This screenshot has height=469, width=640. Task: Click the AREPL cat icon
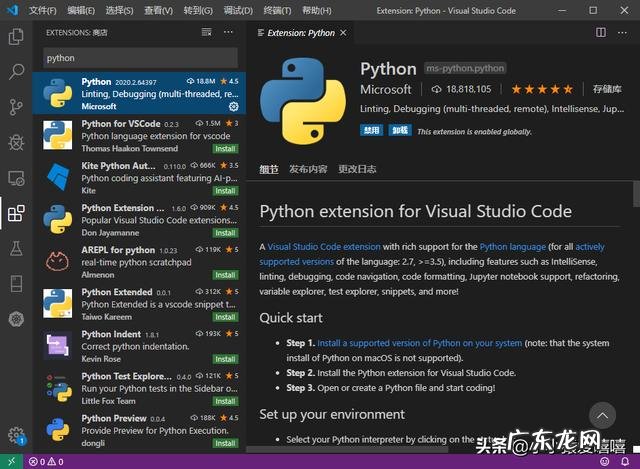click(57, 261)
